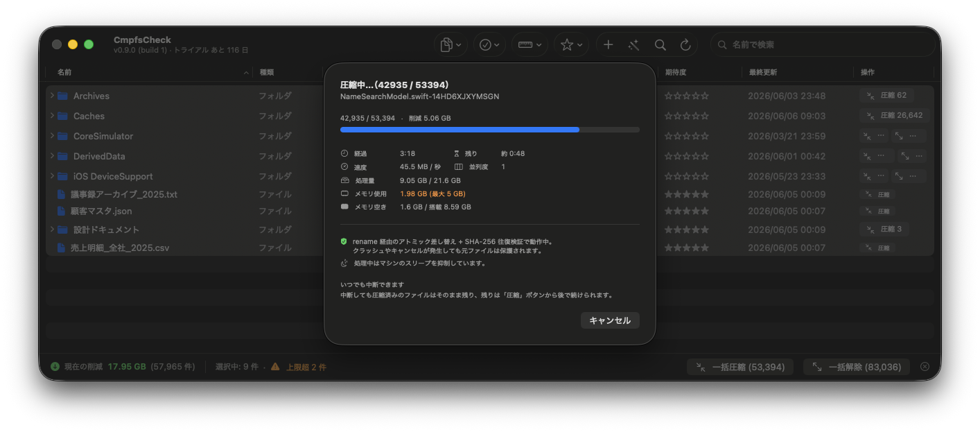
Task: Sort by the 最終更新 column header
Action: pos(762,72)
